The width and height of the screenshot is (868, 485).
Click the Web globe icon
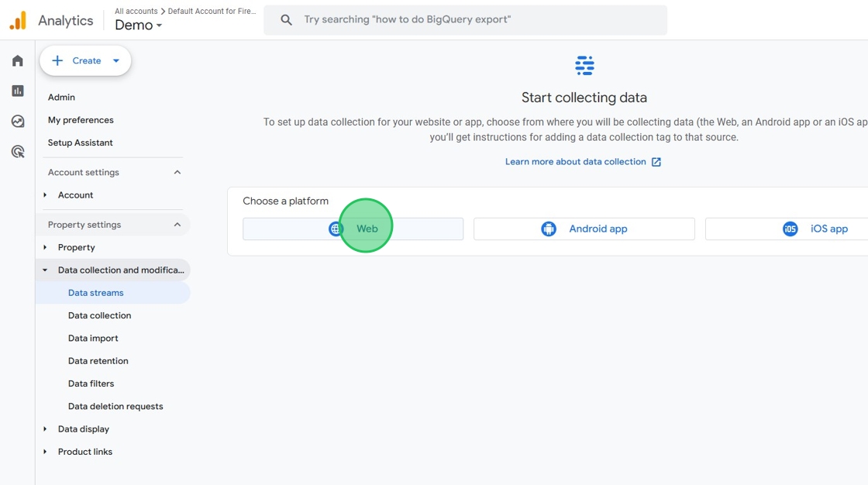tap(336, 229)
